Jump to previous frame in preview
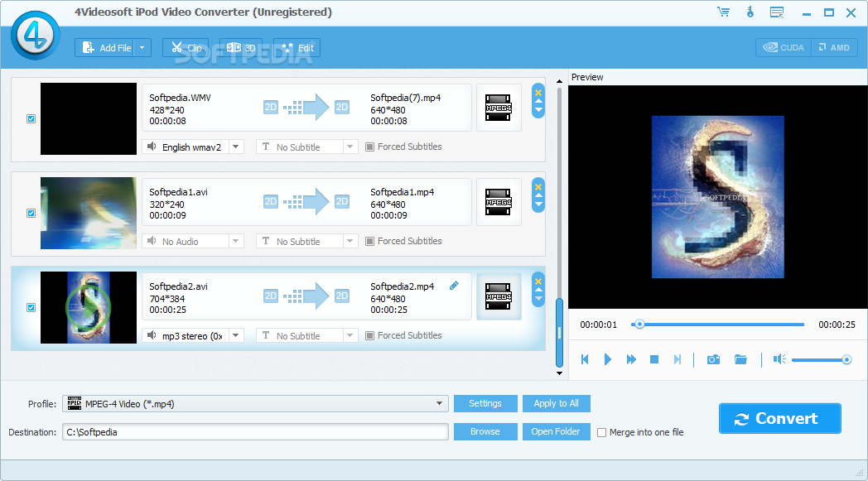 coord(585,360)
